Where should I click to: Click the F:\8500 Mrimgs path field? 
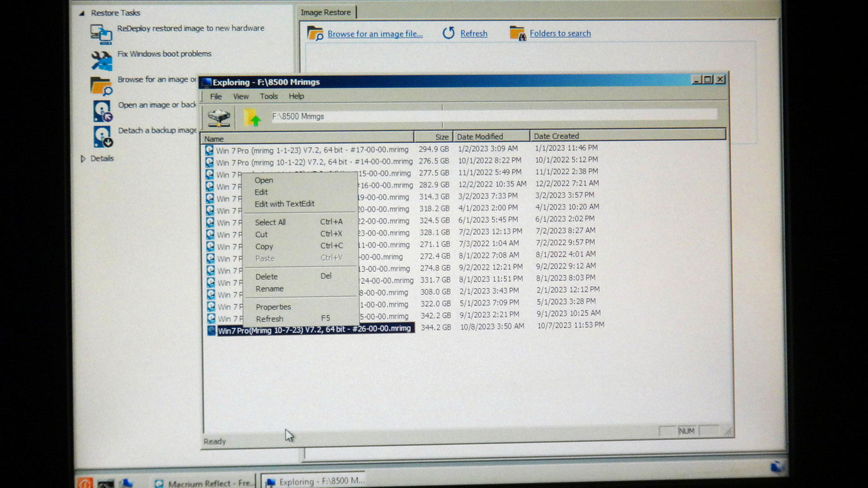(493, 116)
